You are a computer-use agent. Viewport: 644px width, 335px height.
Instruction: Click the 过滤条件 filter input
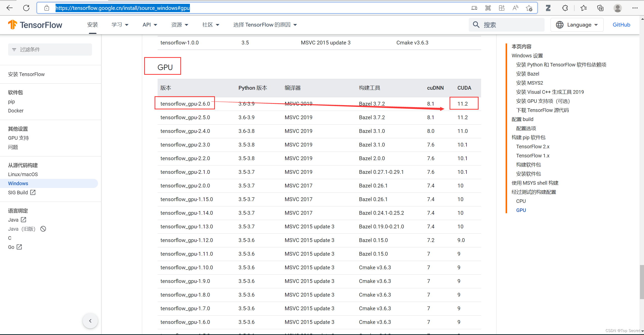pyautogui.click(x=50, y=50)
